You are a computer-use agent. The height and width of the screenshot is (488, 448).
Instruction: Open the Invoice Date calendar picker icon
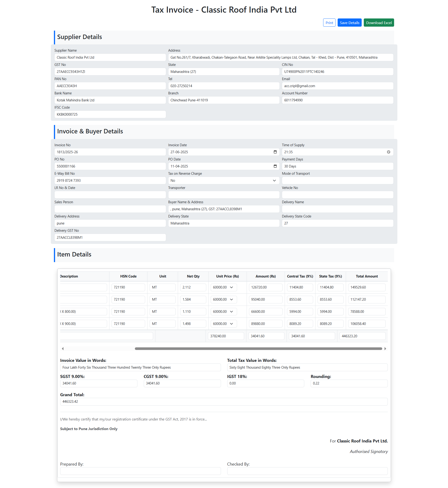(x=275, y=152)
